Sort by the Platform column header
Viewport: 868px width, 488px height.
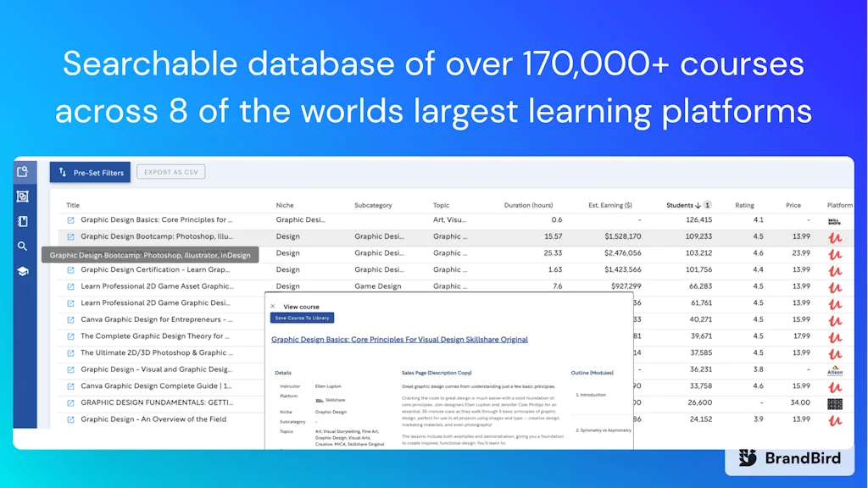coord(840,205)
